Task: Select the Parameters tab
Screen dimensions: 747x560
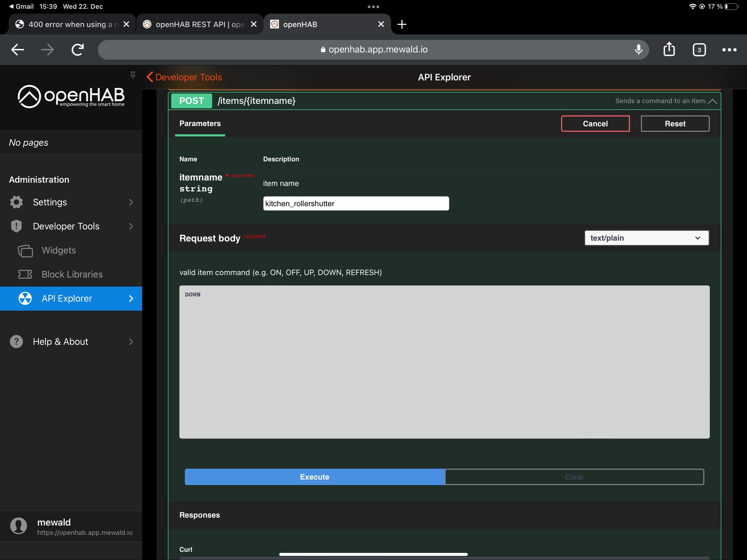Action: tap(200, 124)
